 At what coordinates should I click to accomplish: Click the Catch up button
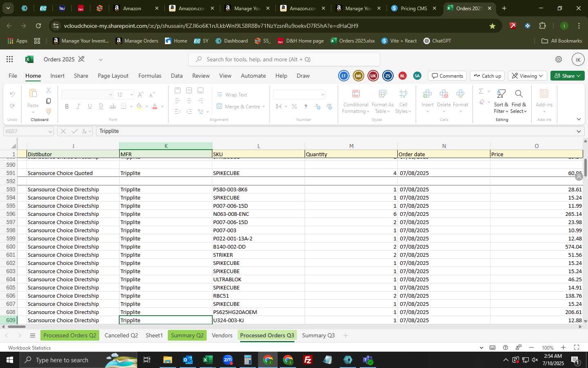click(x=487, y=76)
